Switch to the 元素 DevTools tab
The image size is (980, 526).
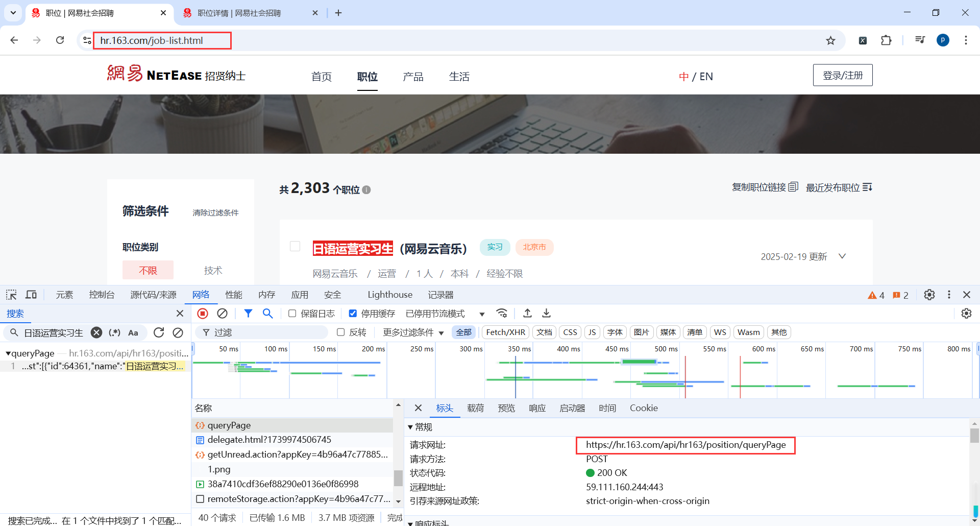(64, 295)
